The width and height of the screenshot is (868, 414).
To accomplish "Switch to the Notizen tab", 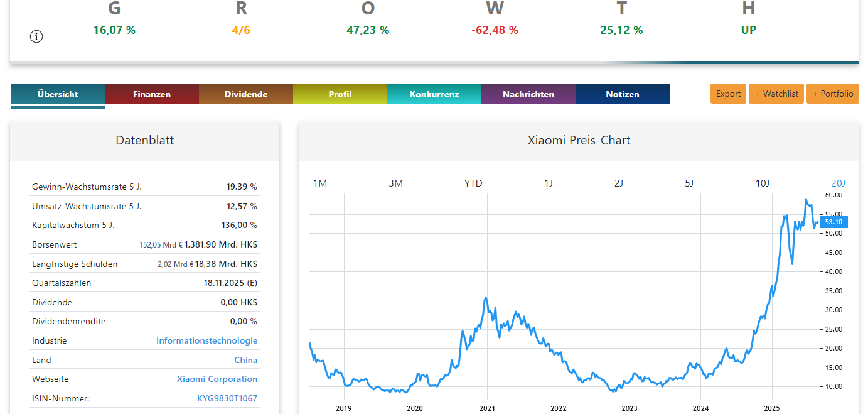I will click(623, 94).
